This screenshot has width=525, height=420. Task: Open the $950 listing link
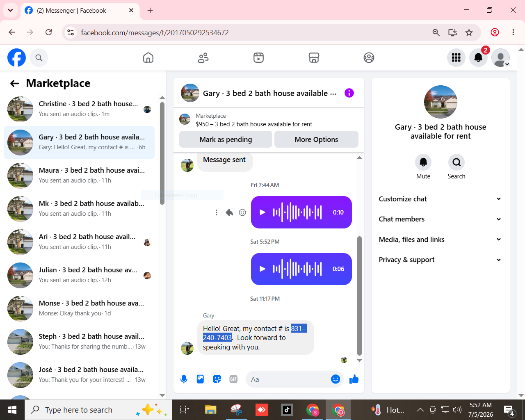click(x=254, y=124)
